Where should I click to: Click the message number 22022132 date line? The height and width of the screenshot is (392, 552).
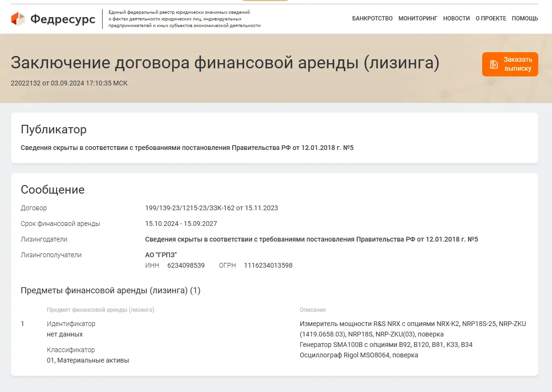(69, 84)
